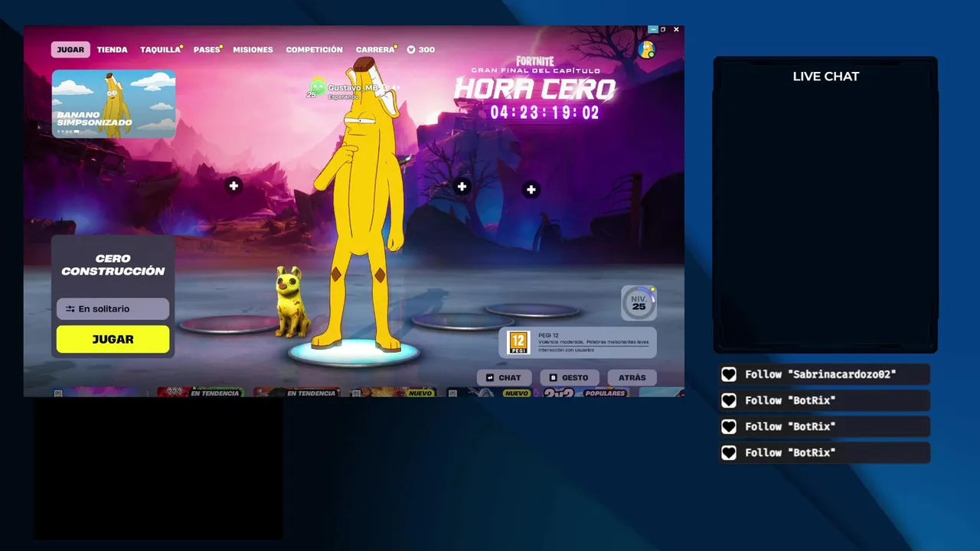Maximize the Fortnite game window
Image resolution: width=980 pixels, height=551 pixels.
click(663, 29)
